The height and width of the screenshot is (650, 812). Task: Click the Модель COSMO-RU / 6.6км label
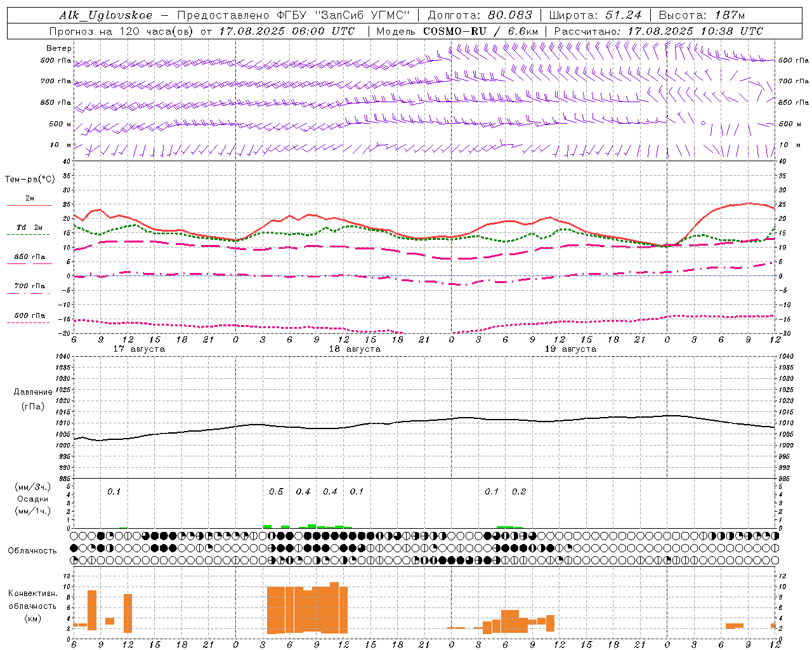457,31
